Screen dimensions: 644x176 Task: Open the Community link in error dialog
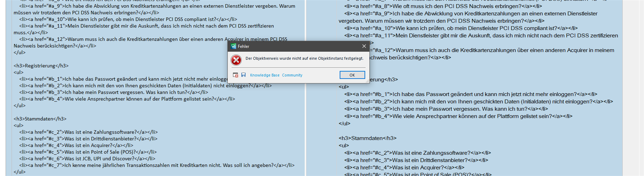(x=292, y=75)
